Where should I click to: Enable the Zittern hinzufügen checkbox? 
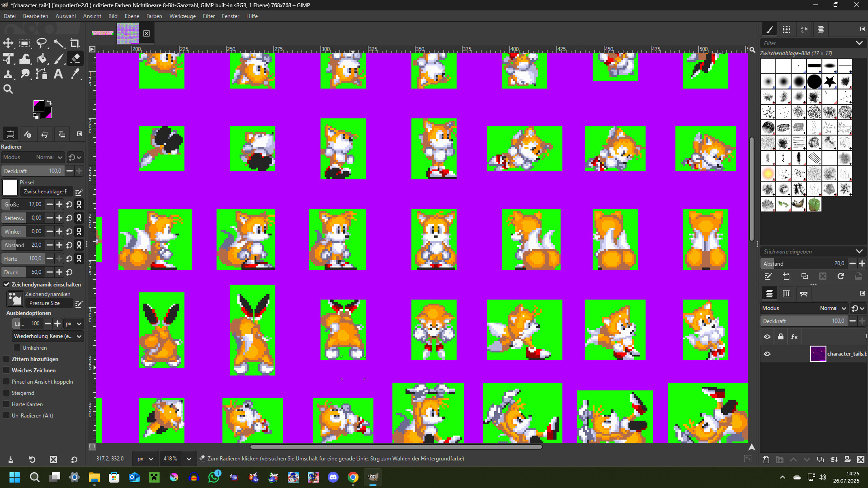tap(6, 359)
